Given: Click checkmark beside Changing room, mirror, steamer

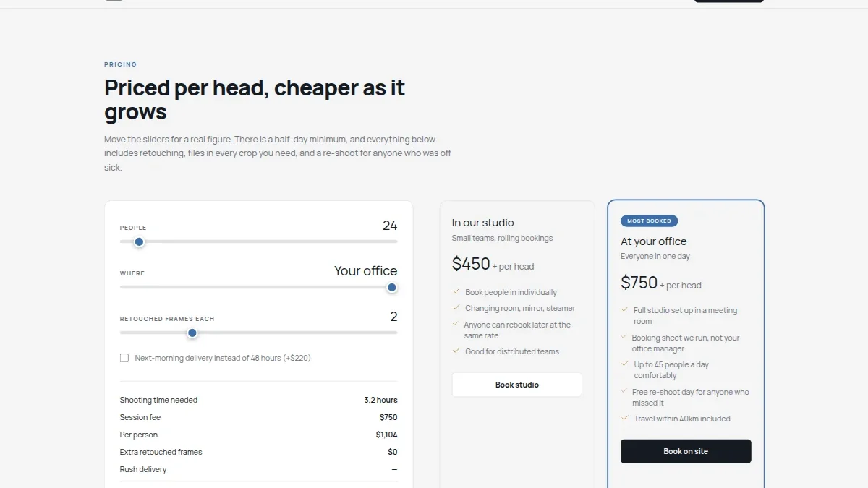Looking at the screenshot, I should pyautogui.click(x=456, y=308).
